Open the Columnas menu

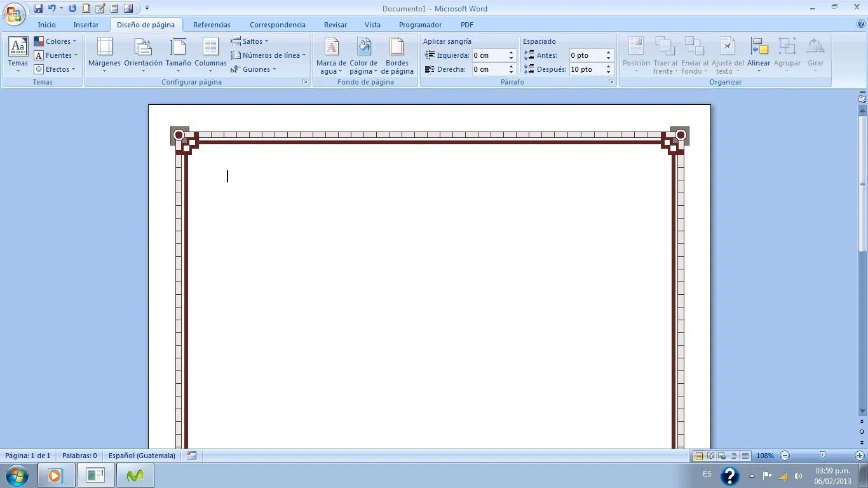(210, 55)
